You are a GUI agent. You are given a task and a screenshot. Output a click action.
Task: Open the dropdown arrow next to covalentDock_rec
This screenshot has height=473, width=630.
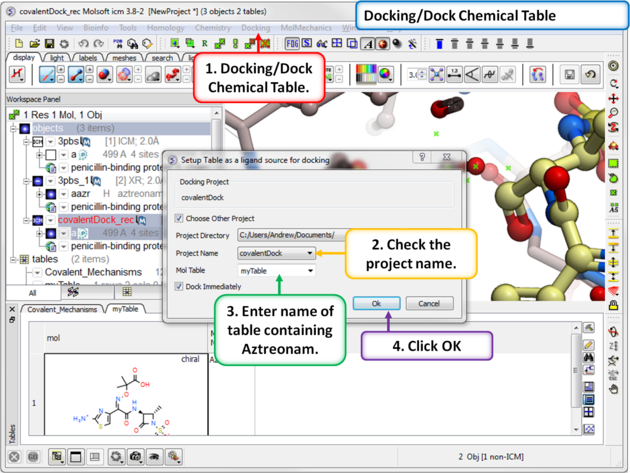(x=51, y=220)
